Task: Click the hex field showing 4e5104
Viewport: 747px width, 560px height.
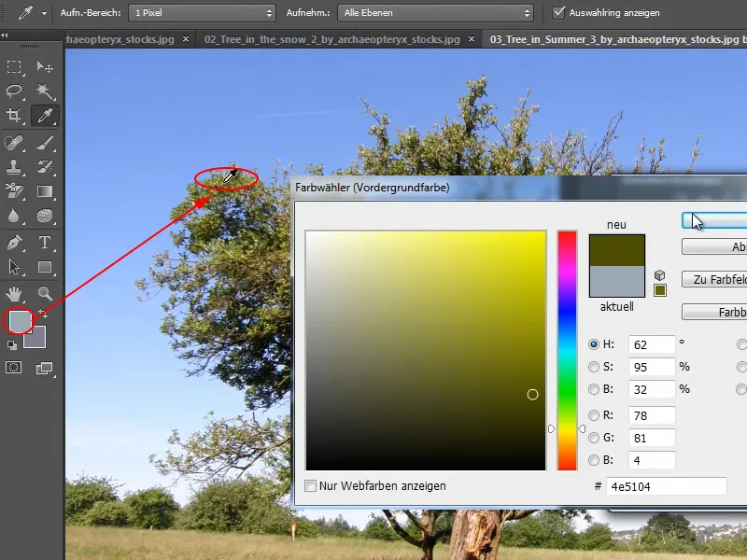Action: (x=666, y=486)
